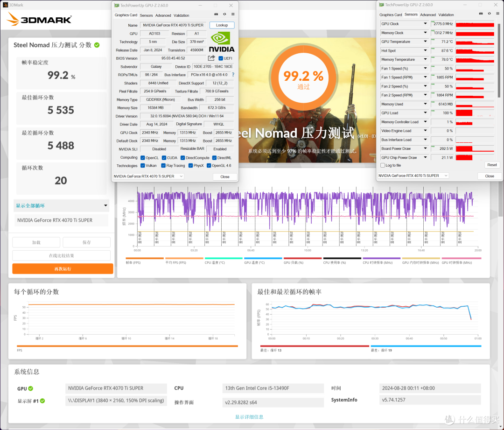Enable the Log to file checkbox
The width and height of the screenshot is (504, 430).
pos(383,165)
